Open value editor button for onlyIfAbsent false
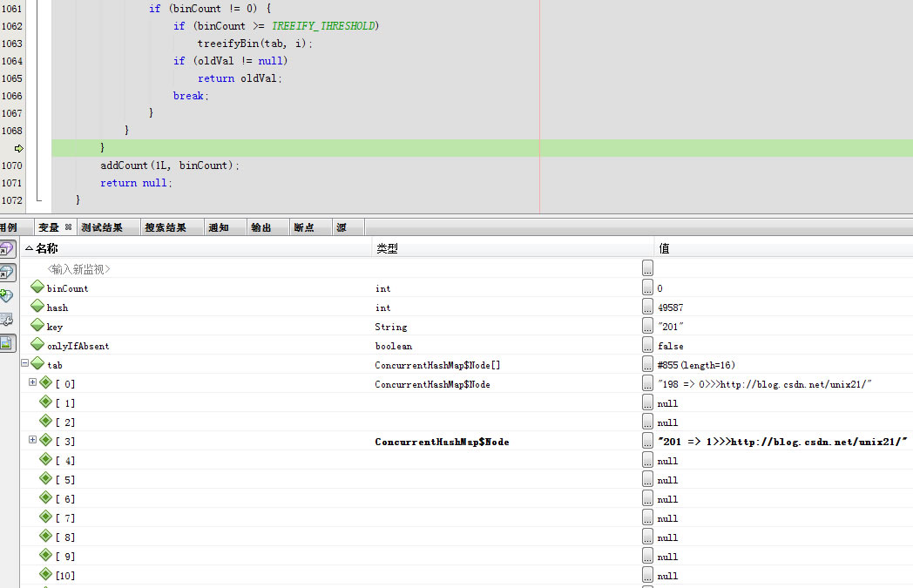Image resolution: width=913 pixels, height=588 pixels. point(647,345)
